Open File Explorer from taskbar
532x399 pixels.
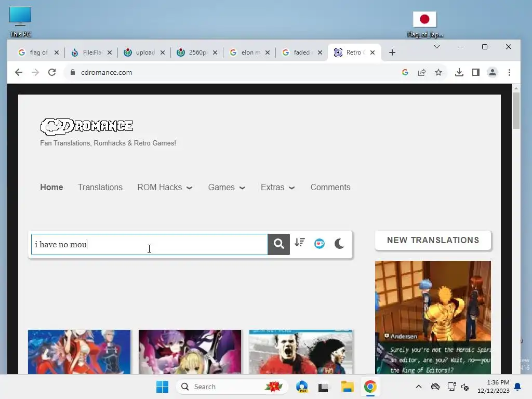point(347,387)
